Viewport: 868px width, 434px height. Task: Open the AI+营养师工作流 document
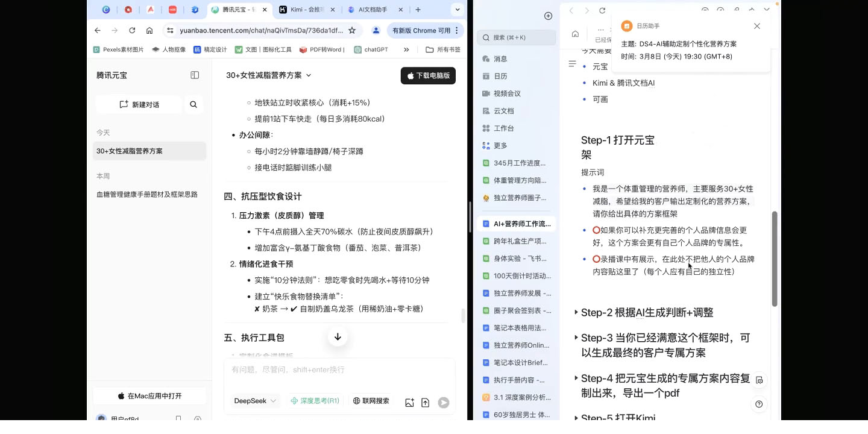pos(517,224)
